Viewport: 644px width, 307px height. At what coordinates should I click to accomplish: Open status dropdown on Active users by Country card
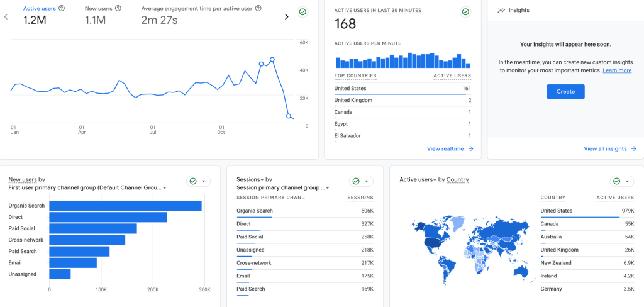(622, 181)
